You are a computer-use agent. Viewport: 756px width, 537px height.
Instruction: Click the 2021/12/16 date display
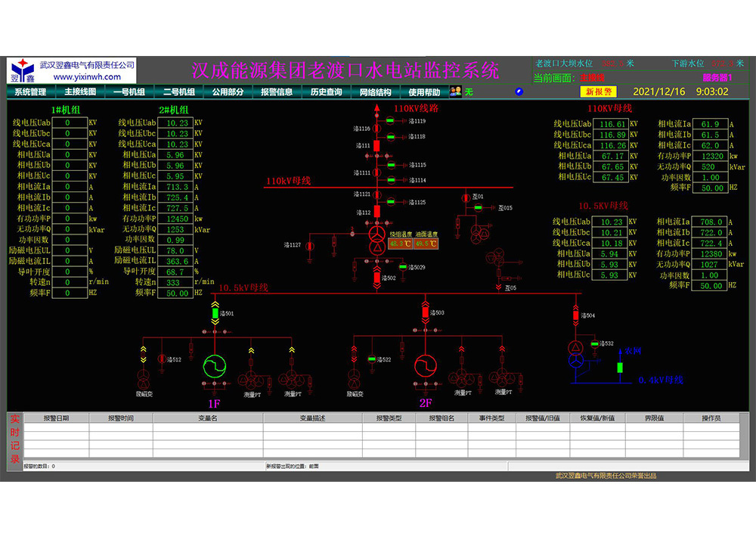tap(659, 92)
